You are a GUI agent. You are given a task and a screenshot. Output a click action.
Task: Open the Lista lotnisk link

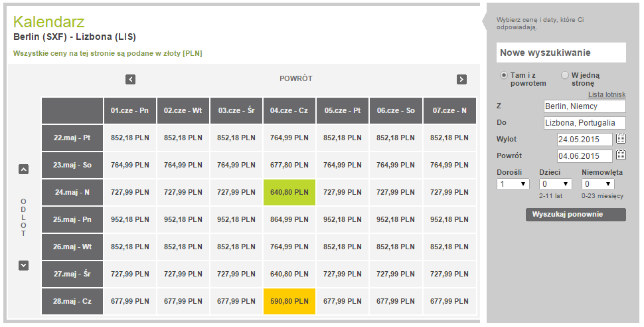(607, 94)
